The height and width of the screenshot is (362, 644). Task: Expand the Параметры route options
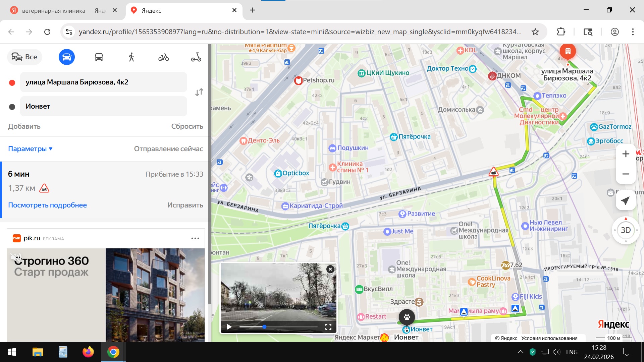point(30,149)
